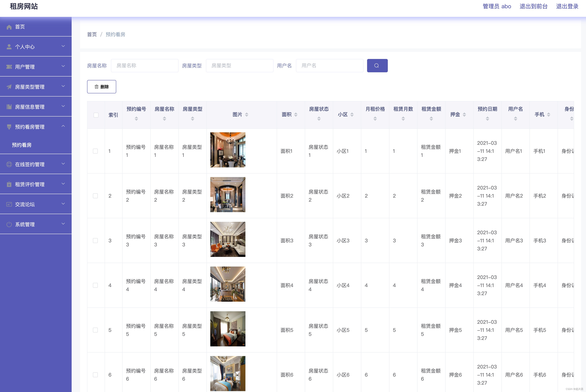The width and height of the screenshot is (586, 392).
Task: Sort by 预约编号 column arrows
Action: click(x=136, y=119)
